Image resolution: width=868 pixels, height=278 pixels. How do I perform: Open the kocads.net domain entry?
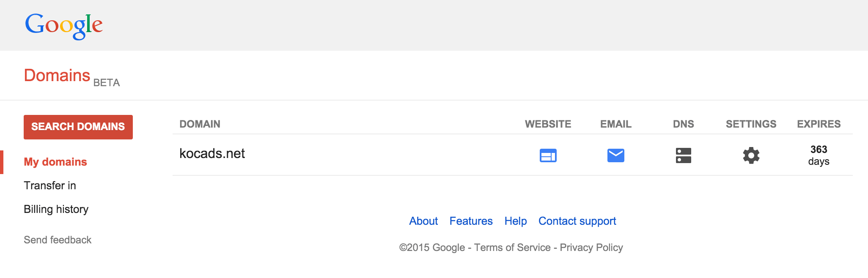click(x=212, y=153)
